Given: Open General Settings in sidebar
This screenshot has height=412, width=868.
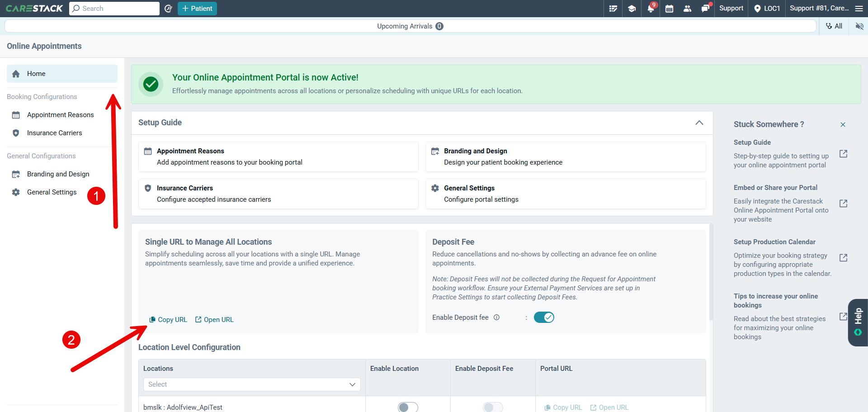Looking at the screenshot, I should (x=52, y=192).
